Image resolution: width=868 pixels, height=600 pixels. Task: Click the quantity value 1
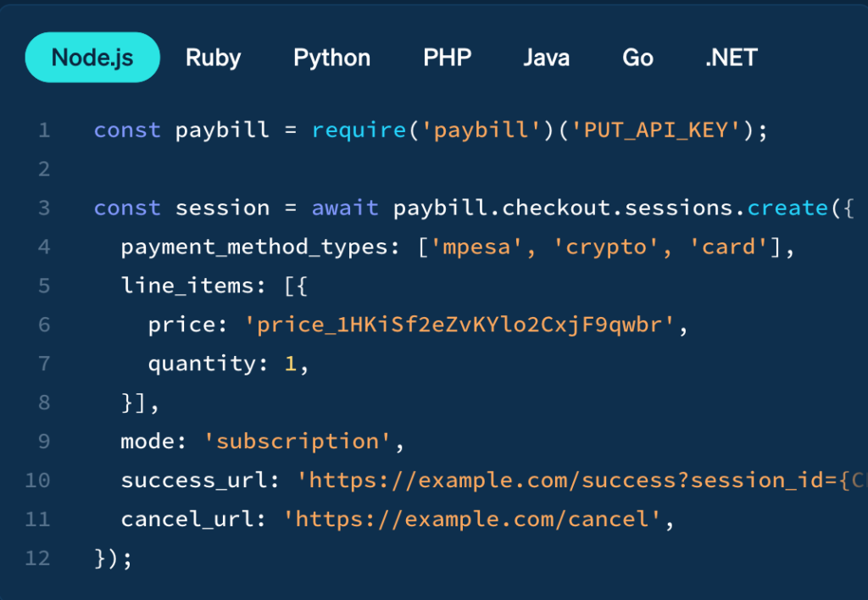(x=291, y=364)
